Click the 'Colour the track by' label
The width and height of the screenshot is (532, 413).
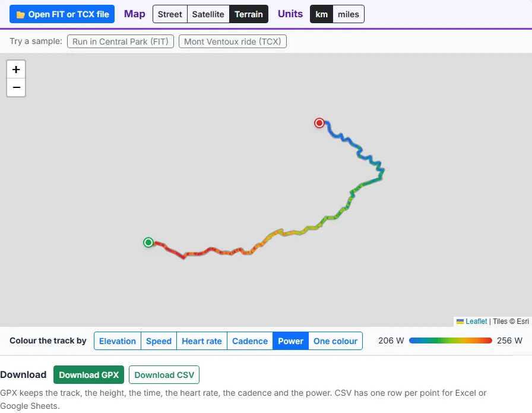click(x=48, y=341)
